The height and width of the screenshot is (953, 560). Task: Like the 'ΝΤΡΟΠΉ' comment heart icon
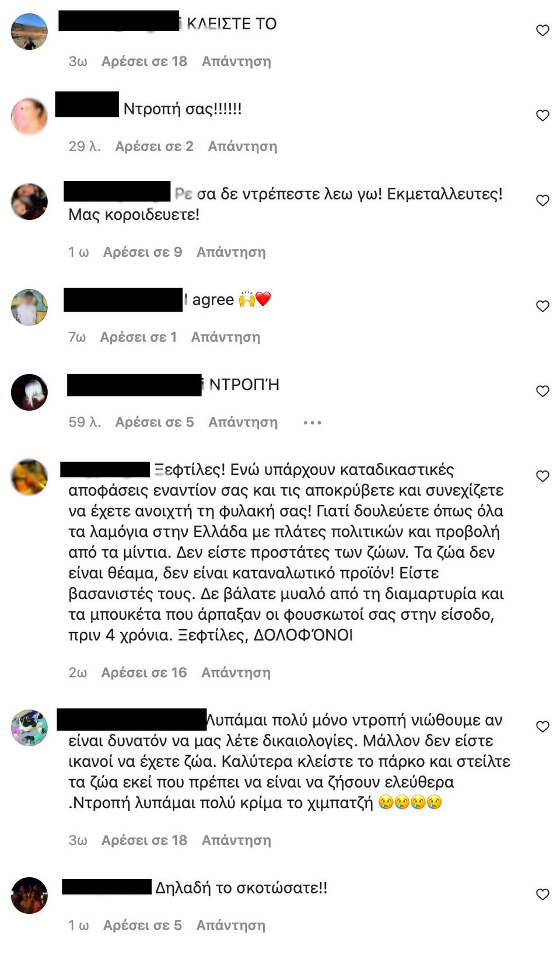(542, 392)
